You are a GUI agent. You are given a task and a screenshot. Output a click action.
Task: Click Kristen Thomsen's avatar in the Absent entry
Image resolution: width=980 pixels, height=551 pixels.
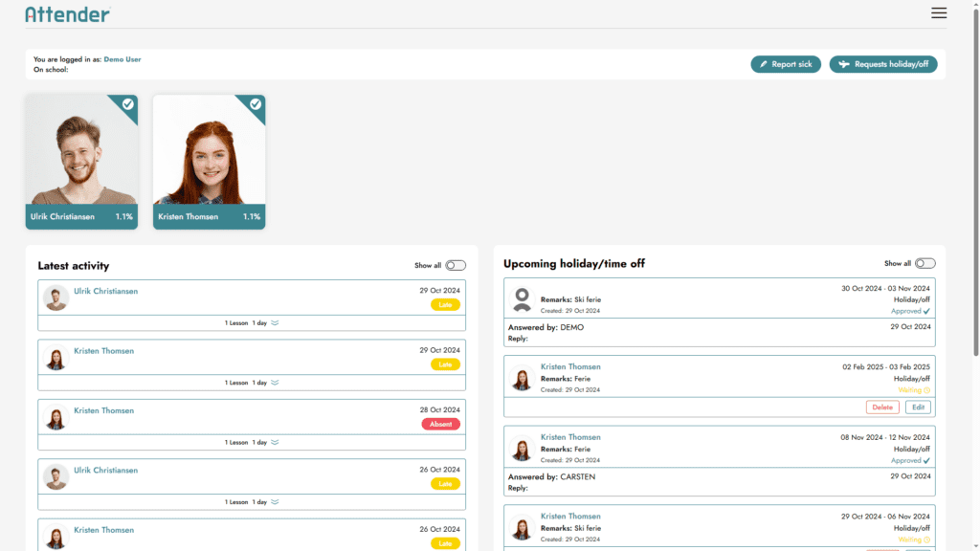tap(56, 417)
